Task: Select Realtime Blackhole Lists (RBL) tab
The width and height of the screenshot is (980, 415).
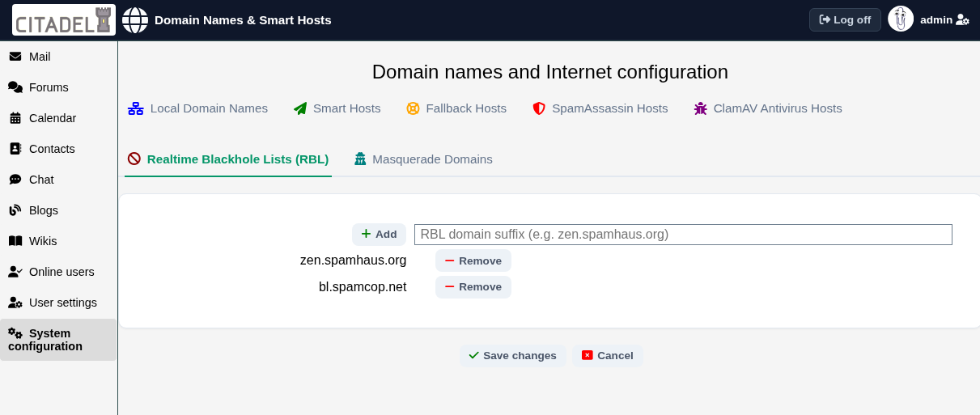Action: pyautogui.click(x=228, y=159)
